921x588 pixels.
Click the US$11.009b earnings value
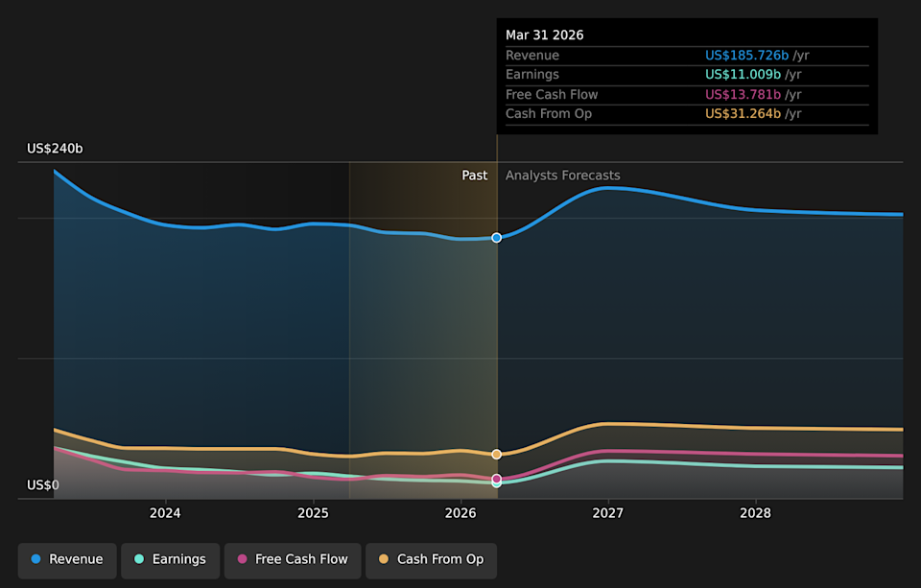coord(743,75)
